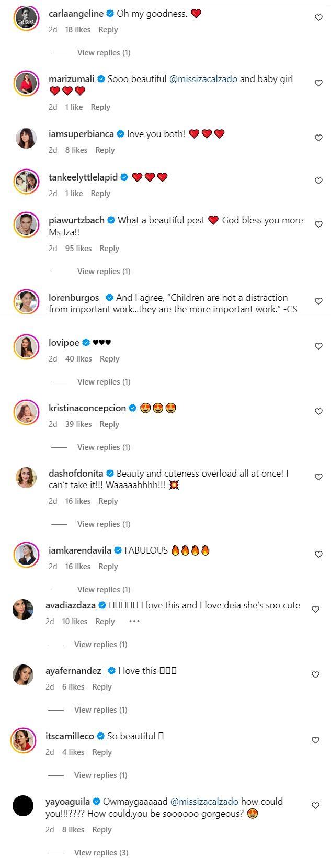Viewport: 331px width, 868px height.
Task: Heart the yayoaguila comment
Action: [316, 805]
